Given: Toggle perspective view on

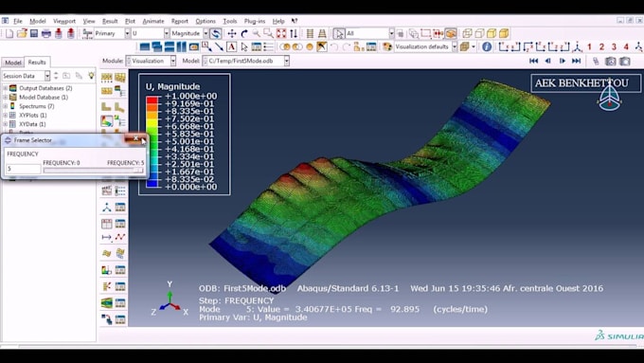Looking at the screenshot, I should [x=322, y=33].
